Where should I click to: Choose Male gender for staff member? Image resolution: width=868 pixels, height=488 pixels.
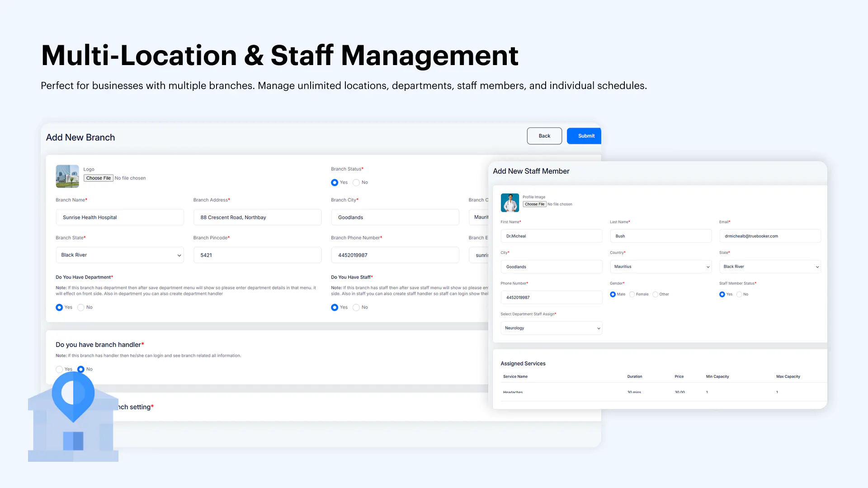pyautogui.click(x=613, y=294)
